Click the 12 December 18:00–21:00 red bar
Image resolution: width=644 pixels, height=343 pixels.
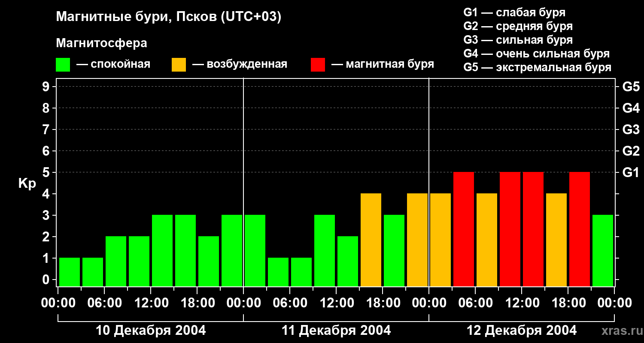(x=580, y=229)
